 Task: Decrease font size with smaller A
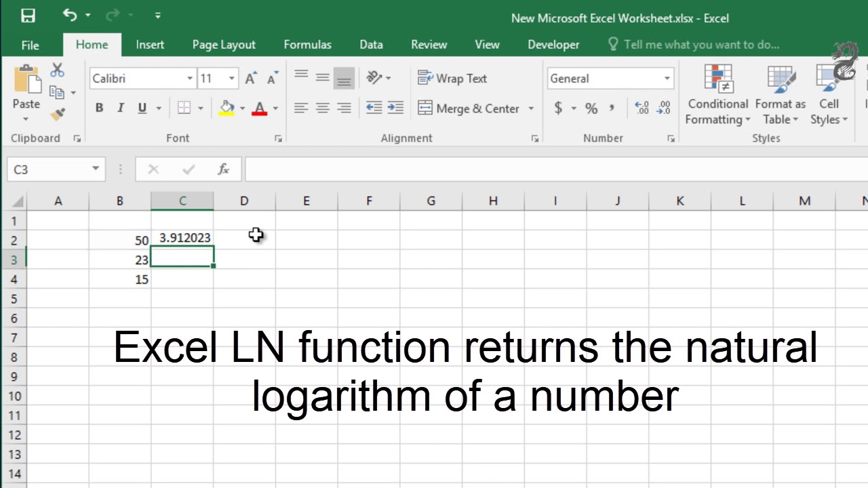click(273, 79)
